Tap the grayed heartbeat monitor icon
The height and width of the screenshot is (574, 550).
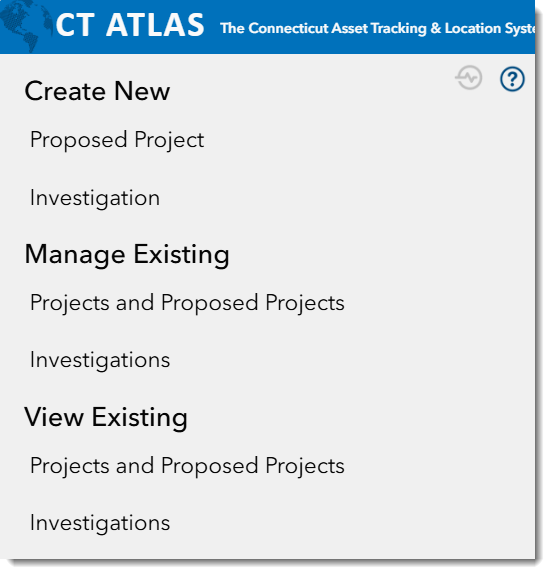(x=469, y=77)
